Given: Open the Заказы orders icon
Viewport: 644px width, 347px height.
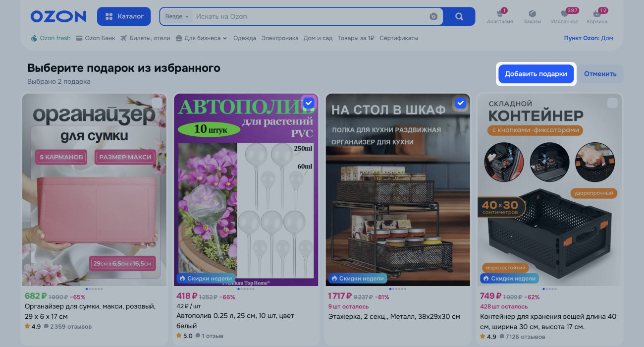Looking at the screenshot, I should (x=532, y=14).
